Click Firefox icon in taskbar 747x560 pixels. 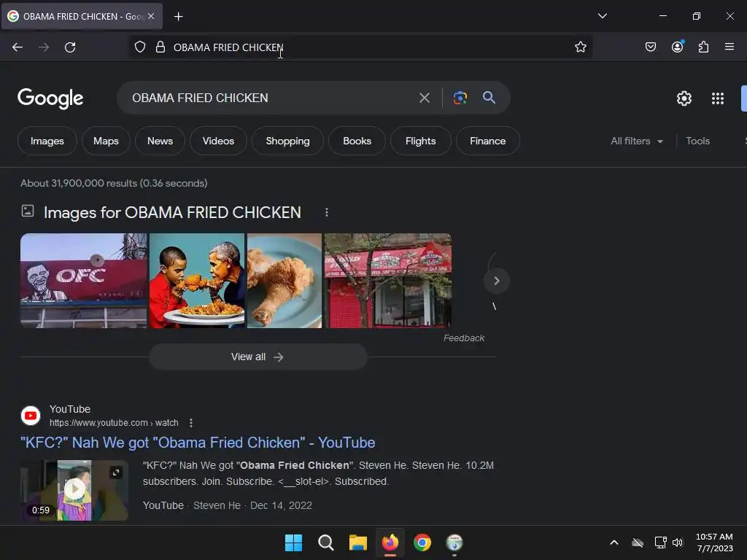click(x=390, y=542)
